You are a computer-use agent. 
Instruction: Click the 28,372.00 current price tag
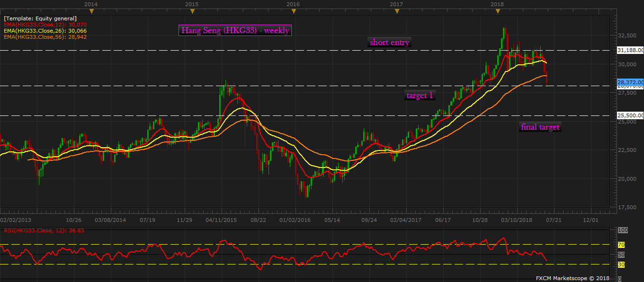pos(630,82)
